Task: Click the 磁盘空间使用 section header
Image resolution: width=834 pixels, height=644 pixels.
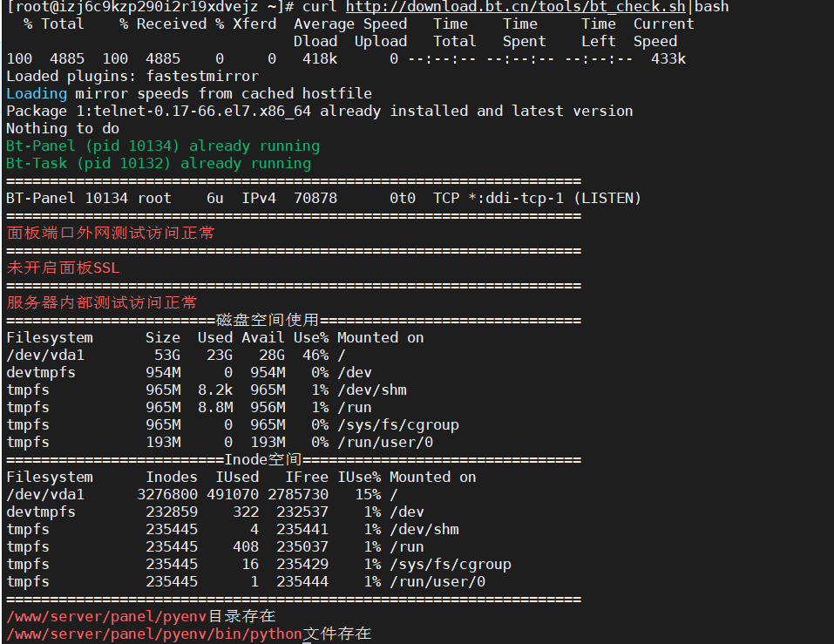Action: point(268,320)
